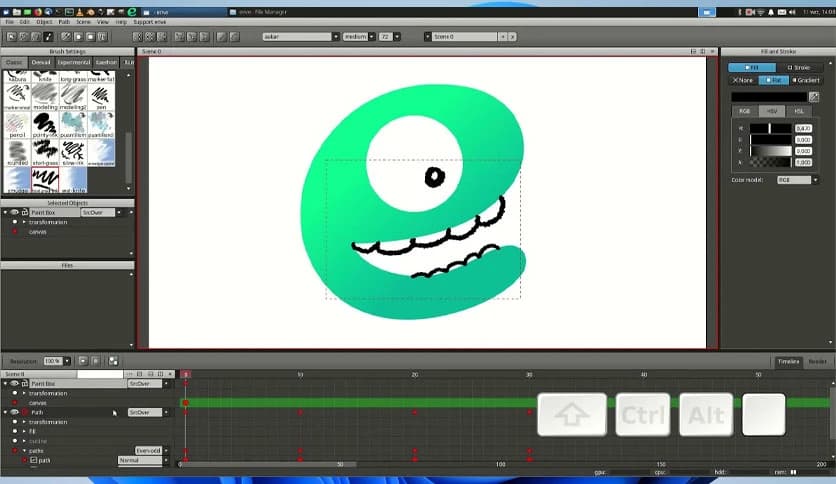Open Path layer SrcOver blend mode dropdown

pos(144,412)
